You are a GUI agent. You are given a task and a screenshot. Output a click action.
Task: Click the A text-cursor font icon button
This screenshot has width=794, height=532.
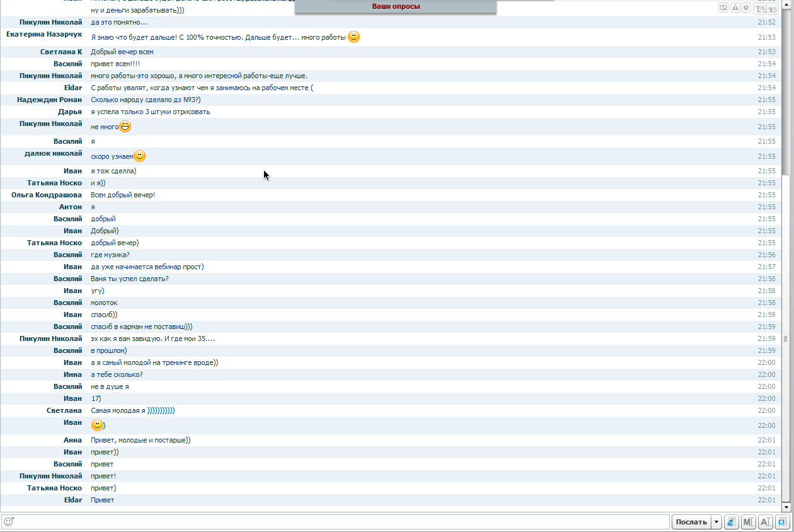point(765,522)
